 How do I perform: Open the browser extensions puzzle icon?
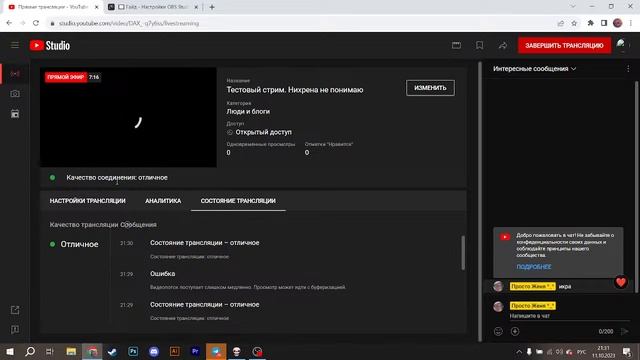(590, 23)
